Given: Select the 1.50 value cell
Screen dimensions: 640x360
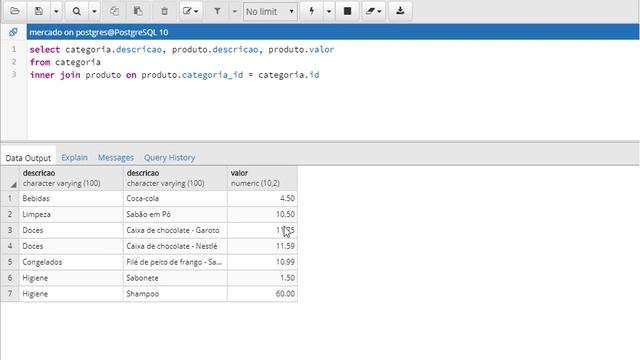Looking at the screenshot, I should click(x=262, y=278).
